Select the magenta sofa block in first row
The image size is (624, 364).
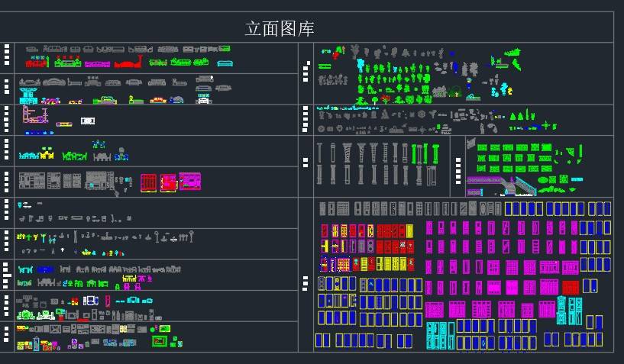(97, 63)
